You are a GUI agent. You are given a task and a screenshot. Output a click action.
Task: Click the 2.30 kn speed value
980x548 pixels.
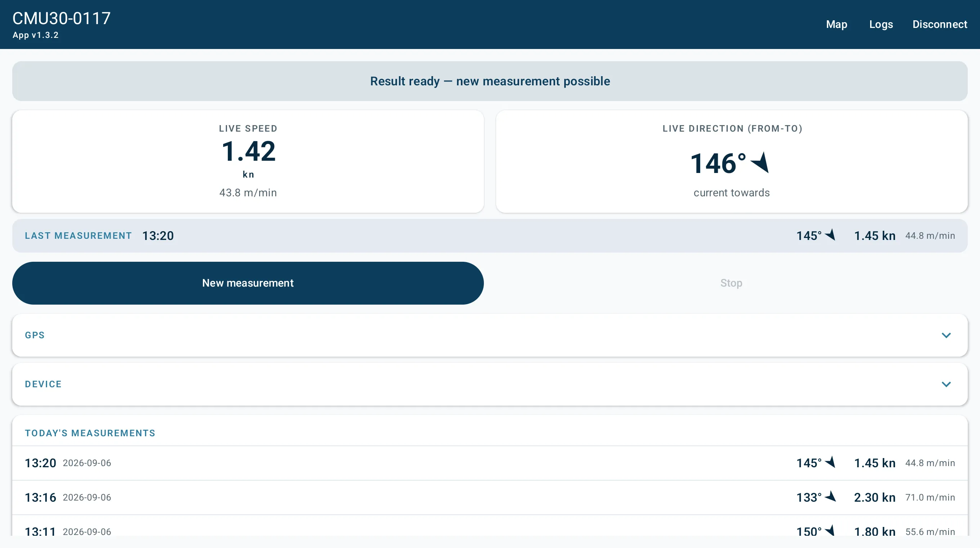click(875, 497)
